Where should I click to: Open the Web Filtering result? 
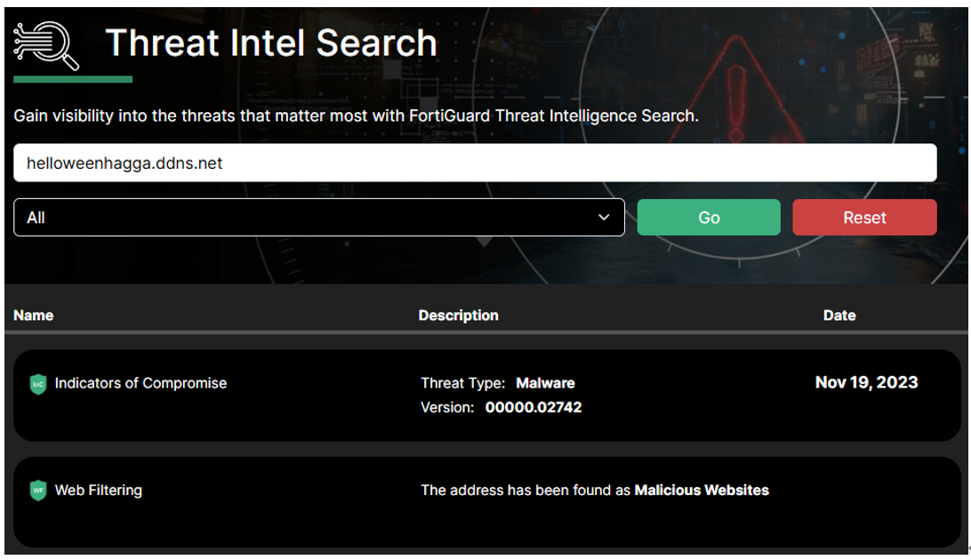click(x=98, y=490)
